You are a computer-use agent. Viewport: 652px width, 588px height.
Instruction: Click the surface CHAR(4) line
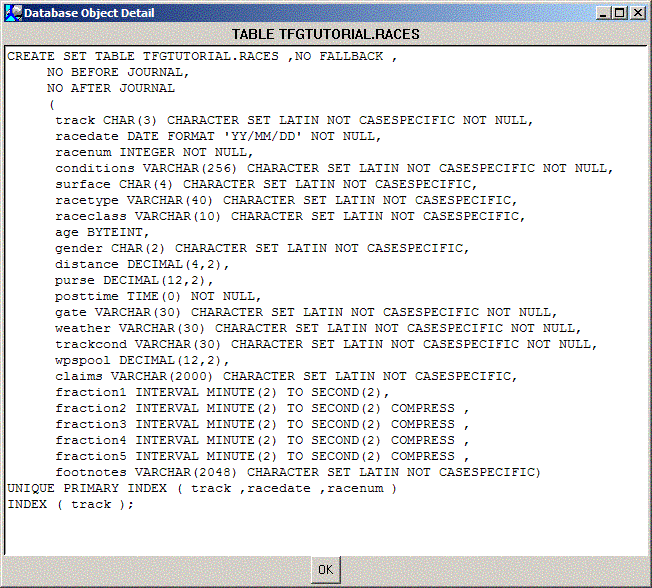266,184
